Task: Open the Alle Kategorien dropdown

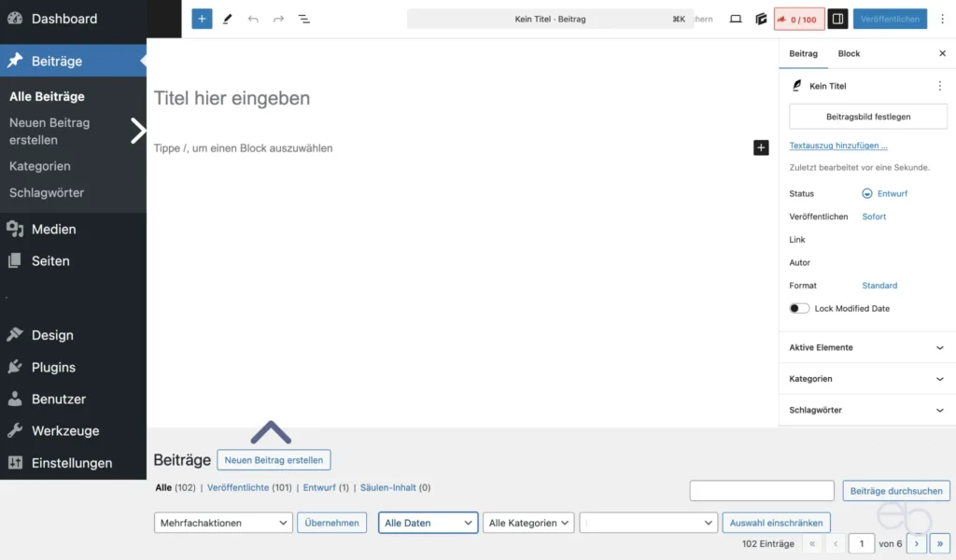Action: (x=528, y=523)
